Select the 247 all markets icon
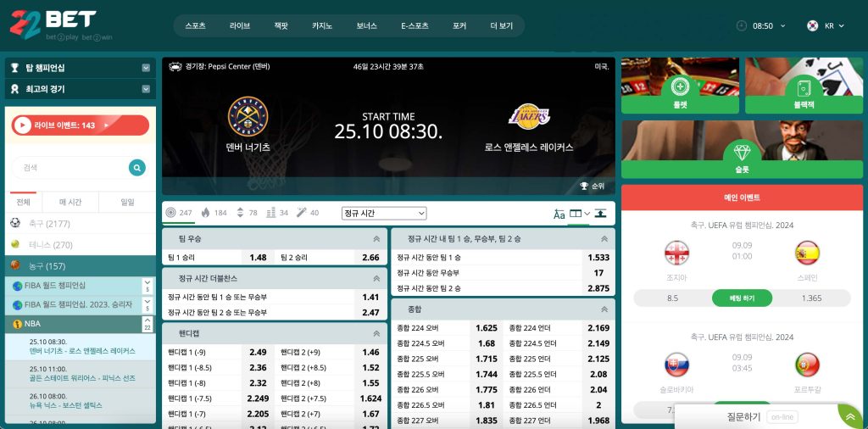 click(170, 213)
